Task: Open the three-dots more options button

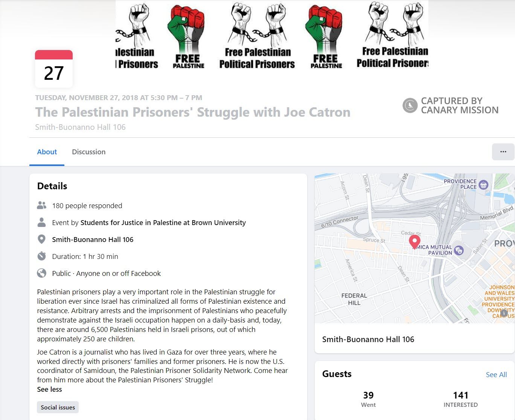Action: (503, 152)
